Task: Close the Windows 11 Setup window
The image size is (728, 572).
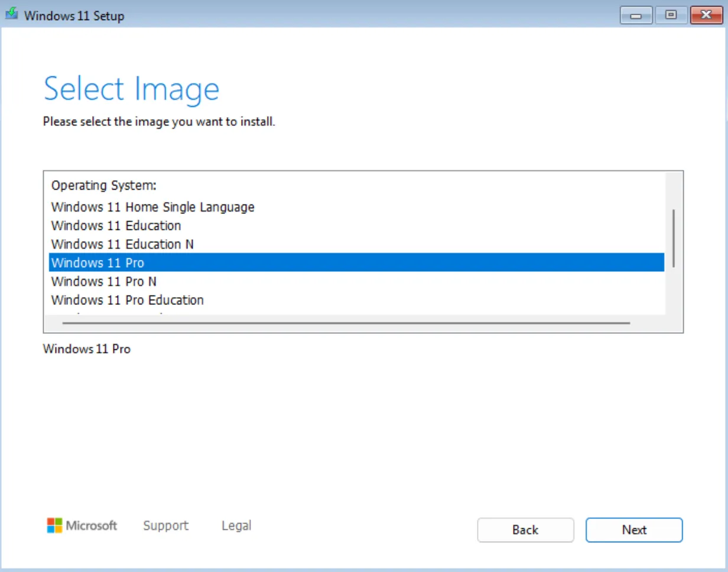Action: 706,15
